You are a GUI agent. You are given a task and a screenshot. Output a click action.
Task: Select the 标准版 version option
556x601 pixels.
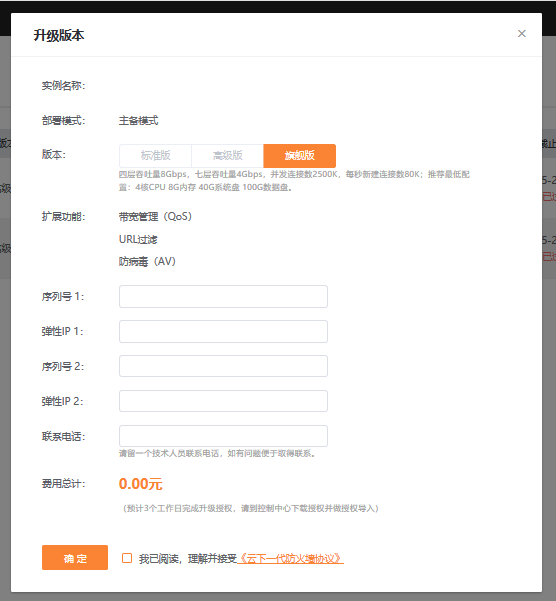[x=155, y=156]
